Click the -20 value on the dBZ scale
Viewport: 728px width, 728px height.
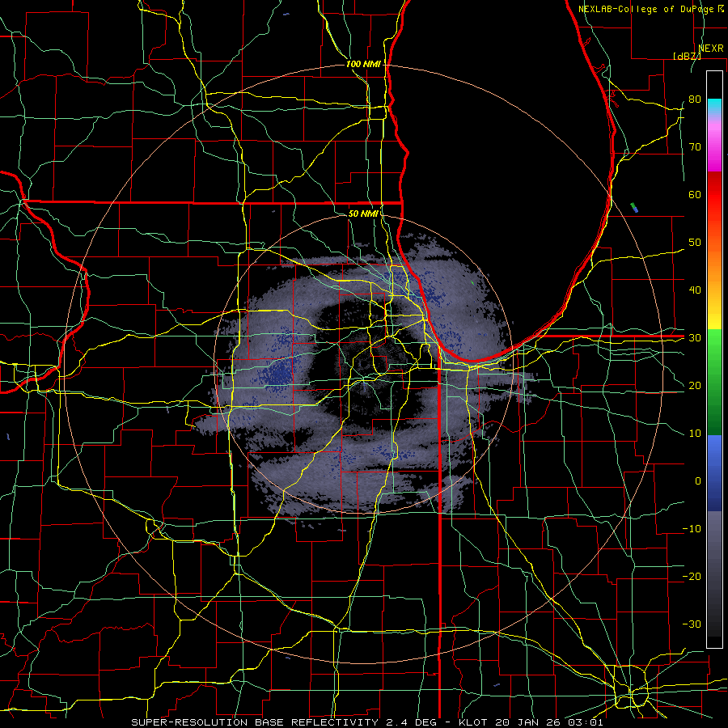692,576
